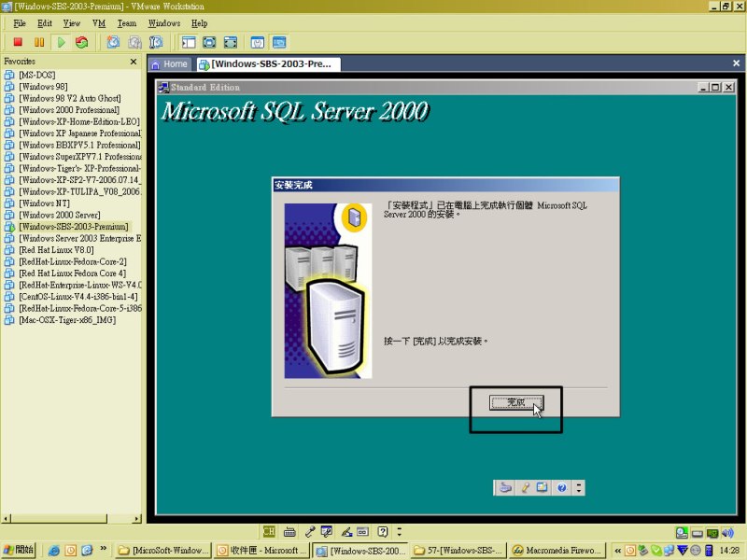Click the 完成 (Finish) button
The width and height of the screenshot is (747, 560).
(x=516, y=402)
